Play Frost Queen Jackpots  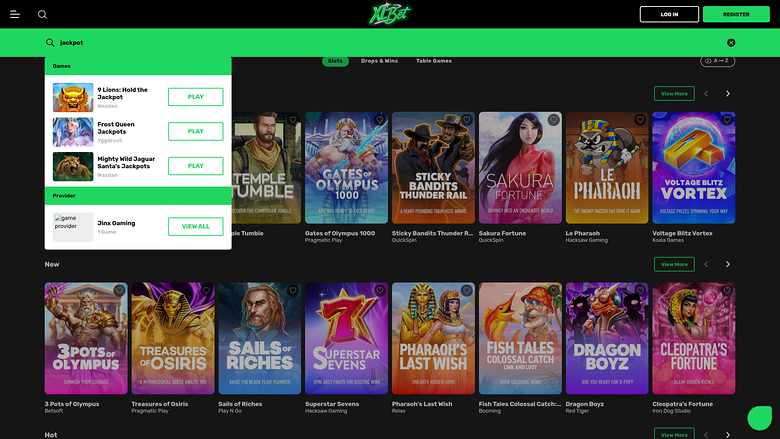(195, 131)
